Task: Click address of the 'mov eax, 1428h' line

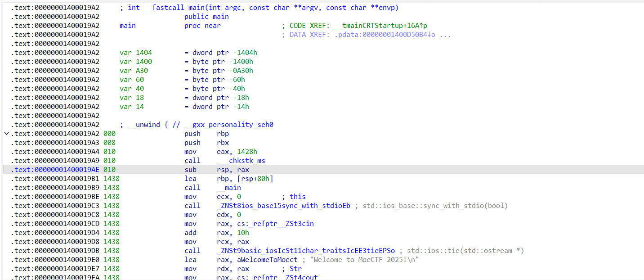Action: 55,152
